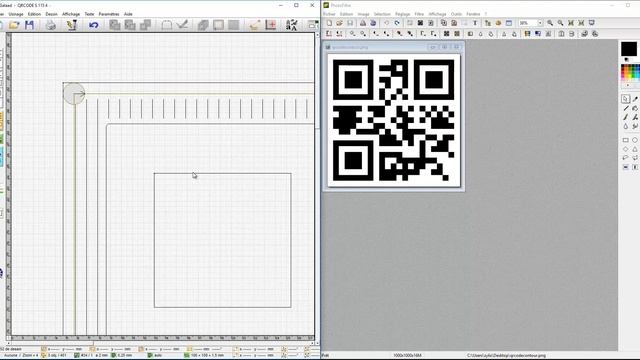
Task: Open file icon in Galaad toolbar
Action: (x=14, y=25)
